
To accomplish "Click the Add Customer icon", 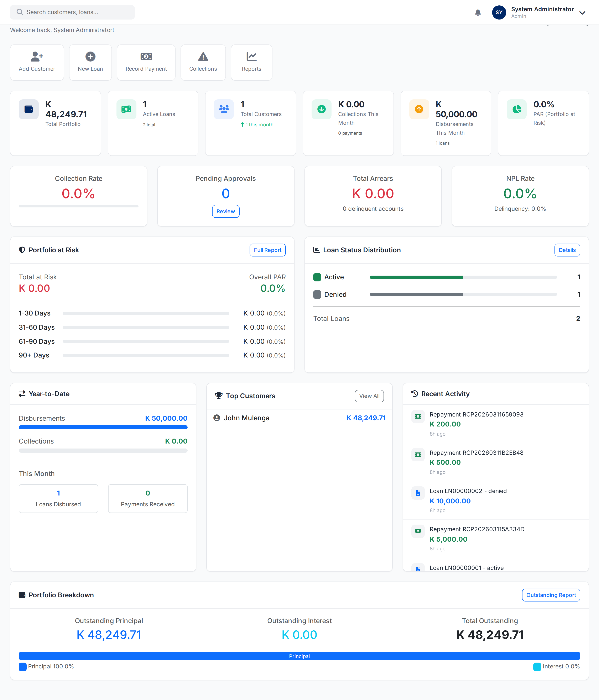I will (x=37, y=56).
